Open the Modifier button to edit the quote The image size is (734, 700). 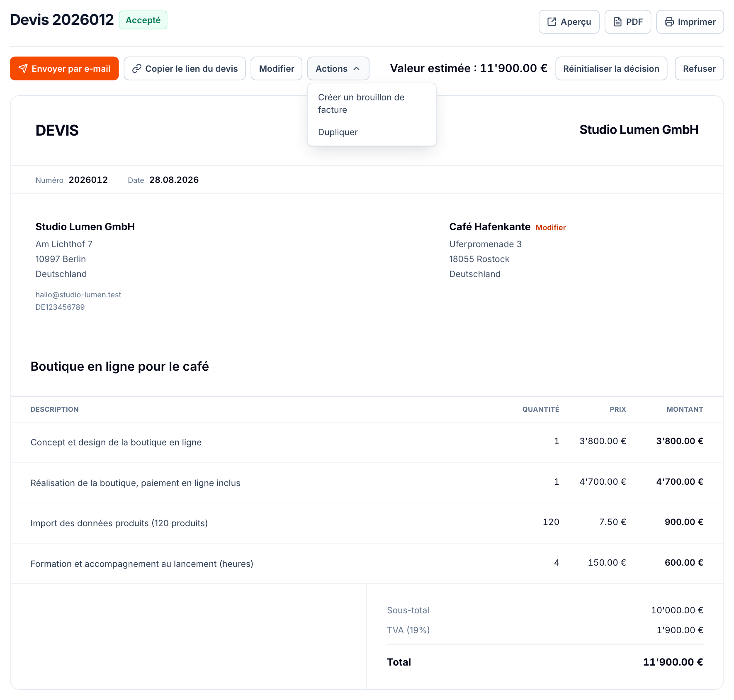click(x=277, y=68)
